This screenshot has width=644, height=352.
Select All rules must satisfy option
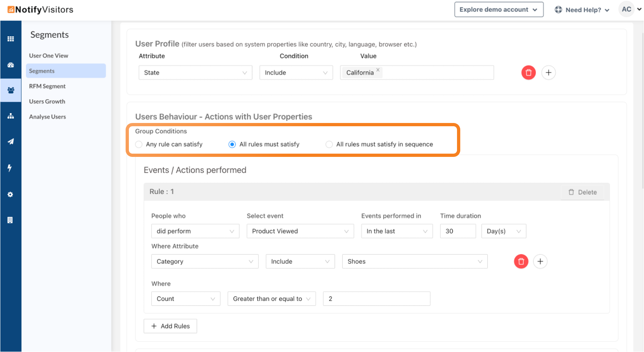click(232, 144)
